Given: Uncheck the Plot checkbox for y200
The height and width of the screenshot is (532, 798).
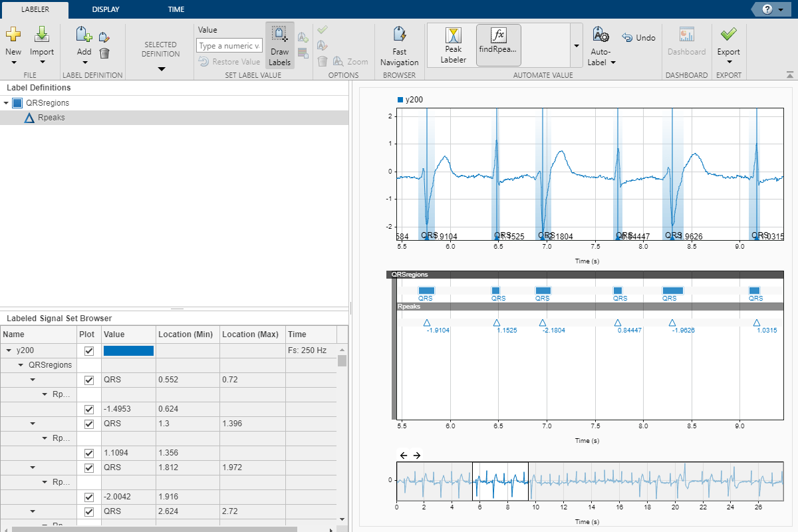Looking at the screenshot, I should point(89,351).
